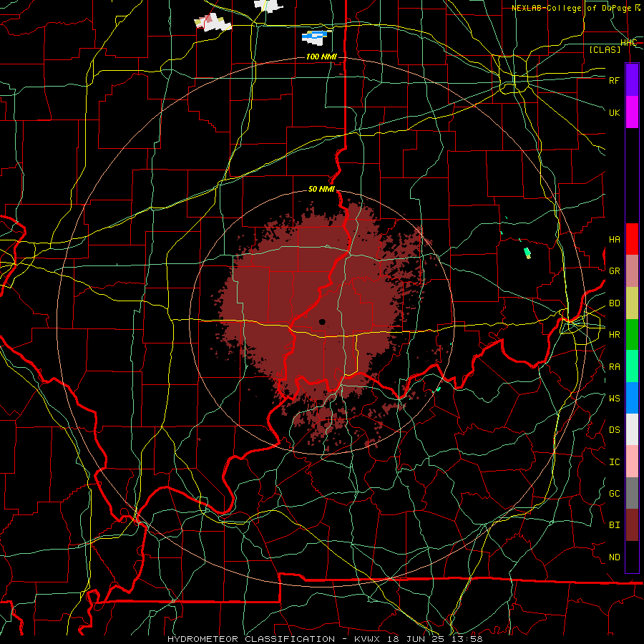Click the WS blue legend swatch
Image resolution: width=644 pixels, height=644 pixels.
[632, 398]
